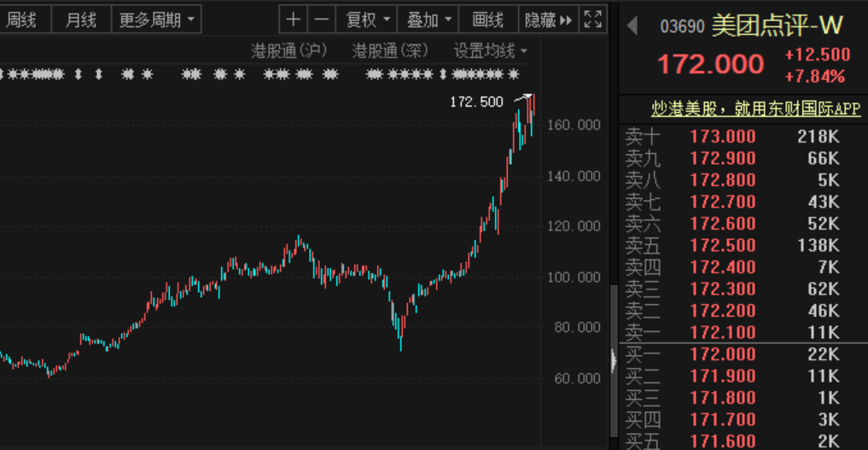Zoom out chart with minus icon
Image resolution: width=868 pixels, height=450 pixels.
321,20
